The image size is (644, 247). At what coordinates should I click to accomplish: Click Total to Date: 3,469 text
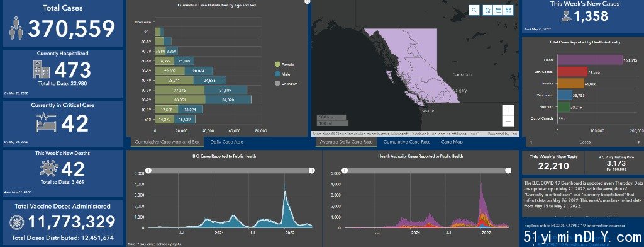pyautogui.click(x=62, y=181)
